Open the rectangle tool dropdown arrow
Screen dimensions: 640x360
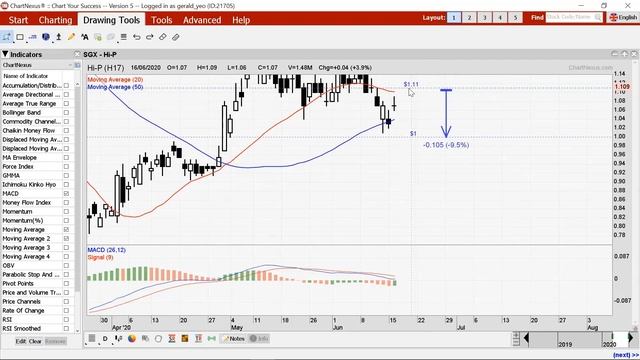pos(26,42)
